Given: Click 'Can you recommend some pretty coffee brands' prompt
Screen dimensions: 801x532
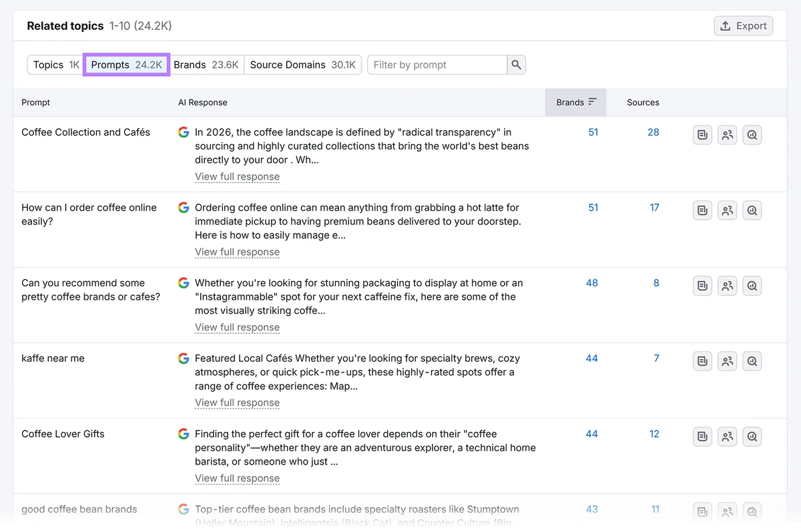Looking at the screenshot, I should [91, 290].
